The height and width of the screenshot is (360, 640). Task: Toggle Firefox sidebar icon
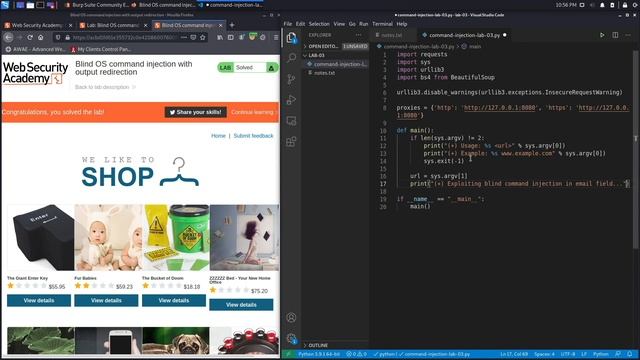click(231, 37)
